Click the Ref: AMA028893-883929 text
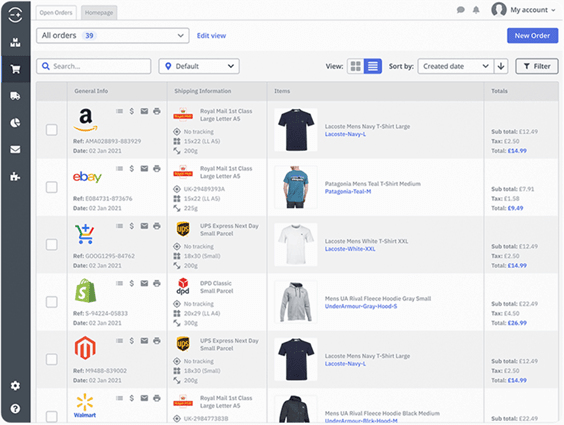This screenshot has height=425, width=564. point(107,141)
